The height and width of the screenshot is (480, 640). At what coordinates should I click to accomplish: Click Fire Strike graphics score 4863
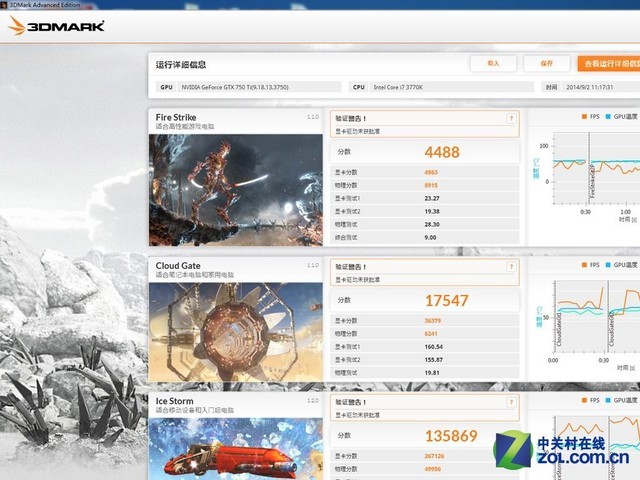point(431,172)
